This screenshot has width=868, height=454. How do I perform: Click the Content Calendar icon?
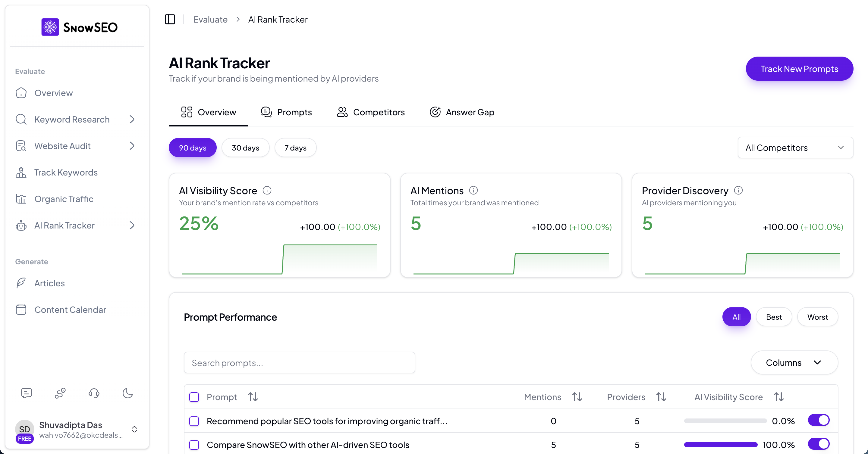click(21, 309)
